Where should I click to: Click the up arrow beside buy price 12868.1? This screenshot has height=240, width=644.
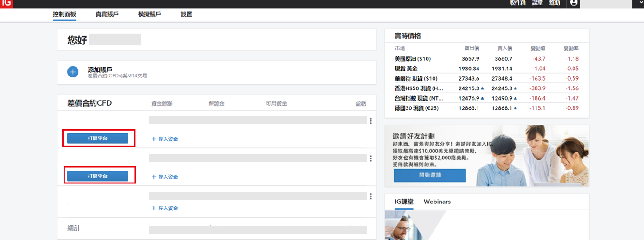[x=516, y=107]
